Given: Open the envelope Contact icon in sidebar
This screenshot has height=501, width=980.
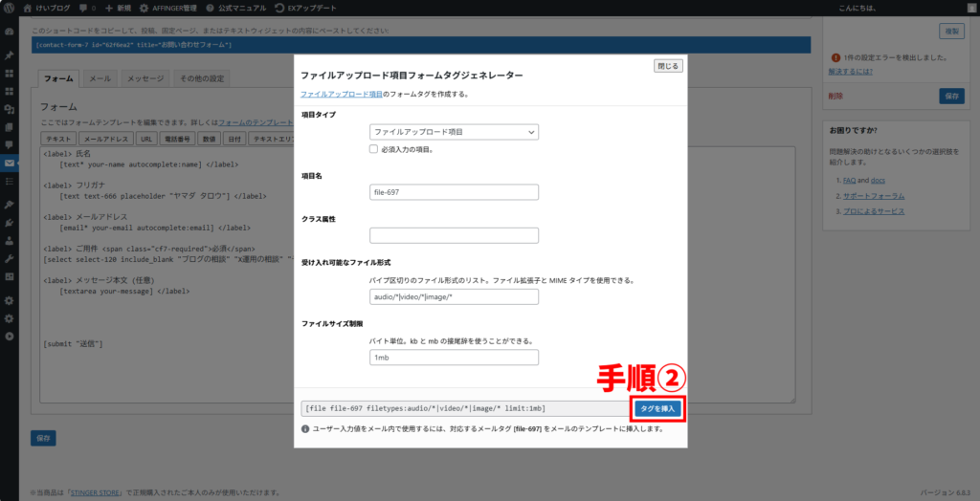Looking at the screenshot, I should (10, 163).
